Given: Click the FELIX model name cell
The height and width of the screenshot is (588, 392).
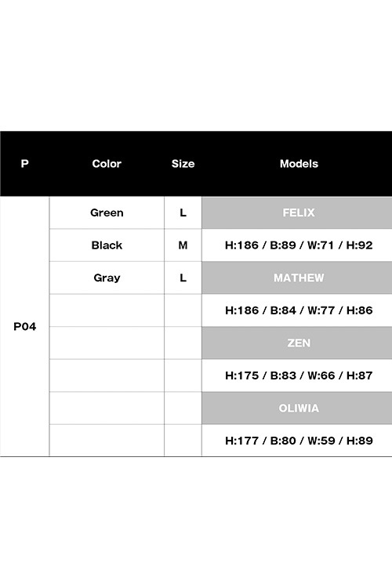Looking at the screenshot, I should pyautogui.click(x=296, y=212).
